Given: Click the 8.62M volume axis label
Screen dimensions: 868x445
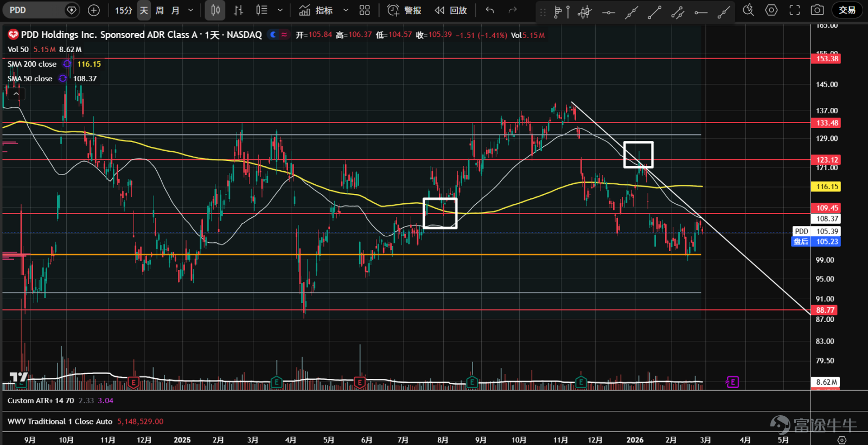Looking at the screenshot, I should tap(825, 382).
